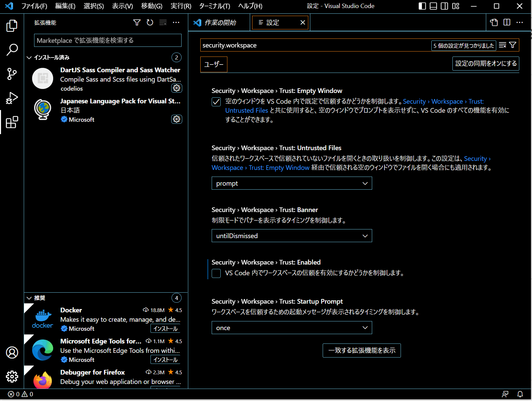Clear extension search results icon

coord(163,22)
